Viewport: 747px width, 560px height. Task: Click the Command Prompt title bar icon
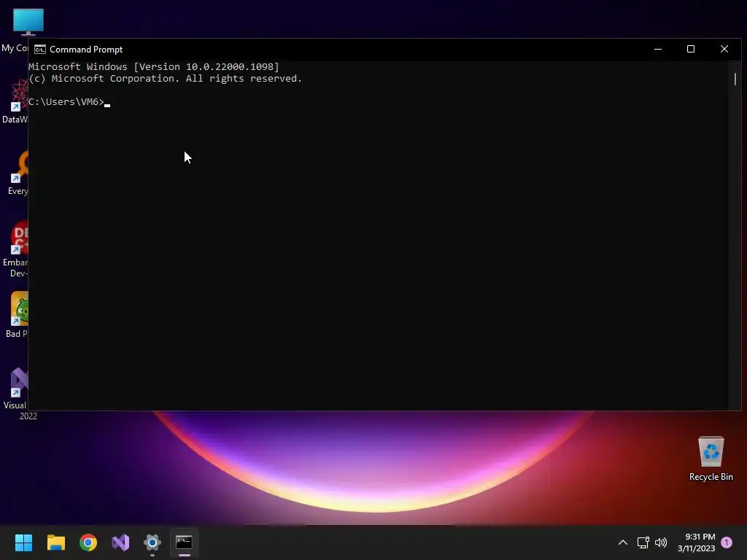point(40,50)
